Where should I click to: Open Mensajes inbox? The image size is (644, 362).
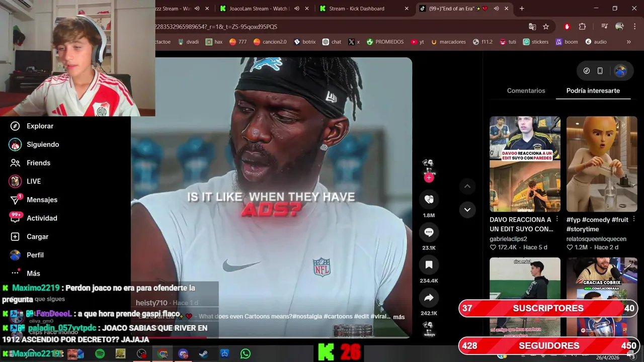[x=34, y=200]
